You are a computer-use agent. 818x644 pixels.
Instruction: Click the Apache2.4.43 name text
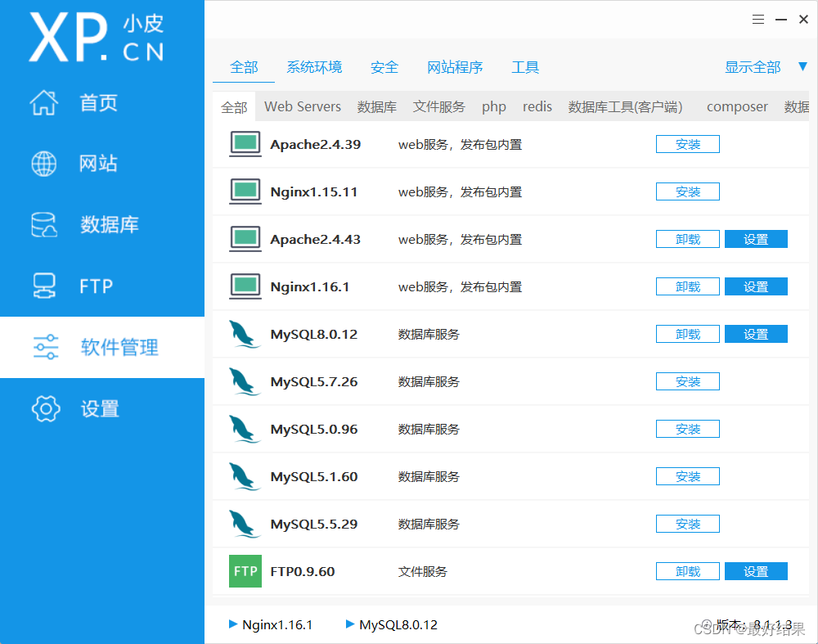pyautogui.click(x=315, y=240)
